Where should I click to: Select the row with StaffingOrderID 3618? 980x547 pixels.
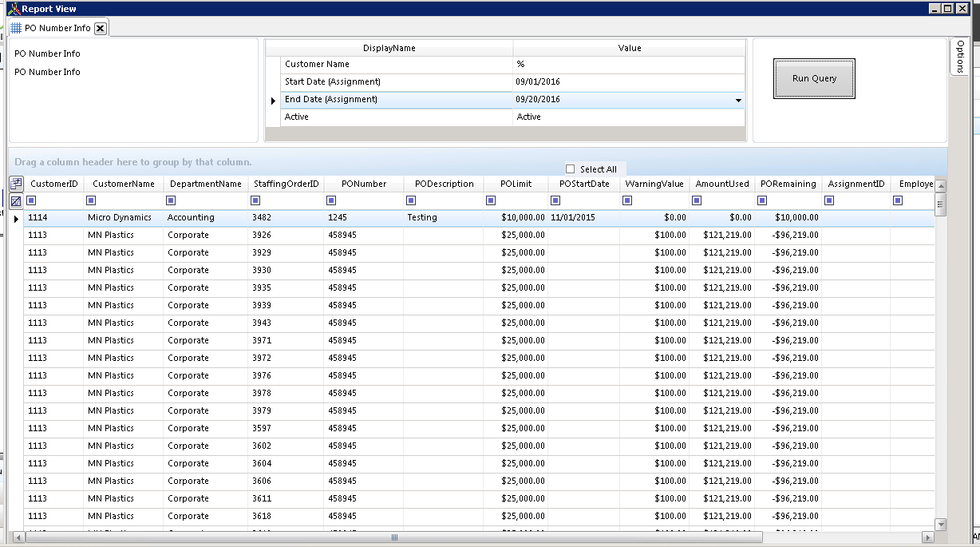(x=479, y=516)
